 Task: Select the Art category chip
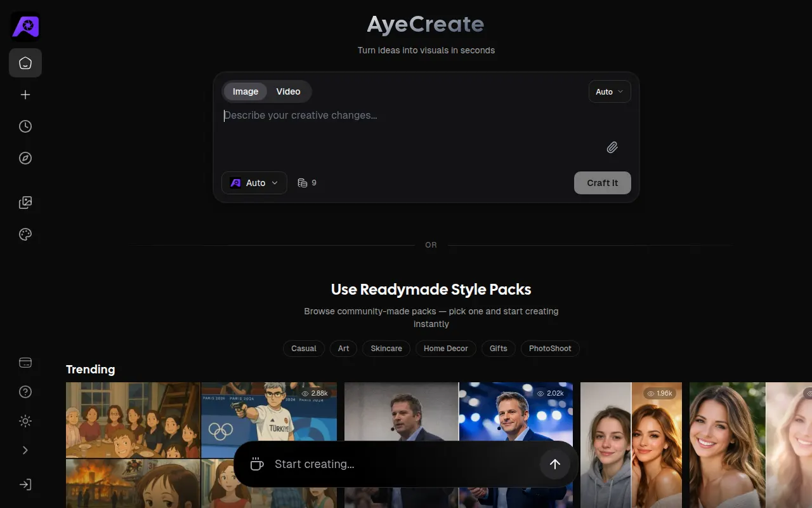point(344,349)
